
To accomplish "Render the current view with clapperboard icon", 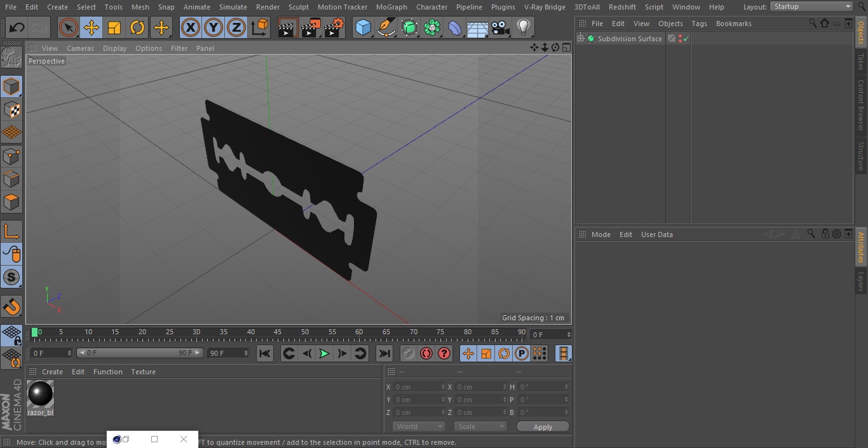I will 288,27.
